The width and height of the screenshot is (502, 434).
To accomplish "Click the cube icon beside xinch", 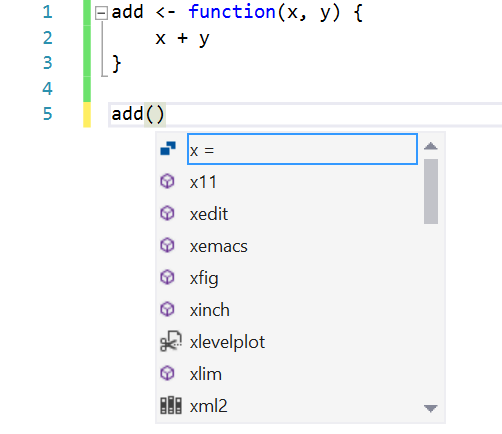I will [167, 309].
